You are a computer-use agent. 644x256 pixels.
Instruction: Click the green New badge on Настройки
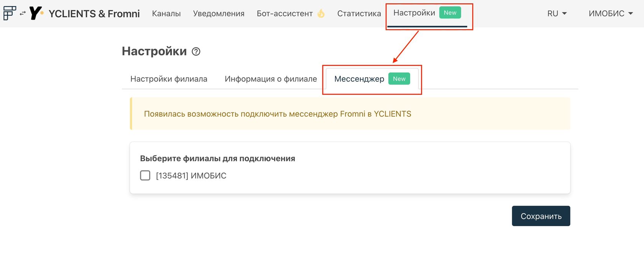[x=450, y=13]
